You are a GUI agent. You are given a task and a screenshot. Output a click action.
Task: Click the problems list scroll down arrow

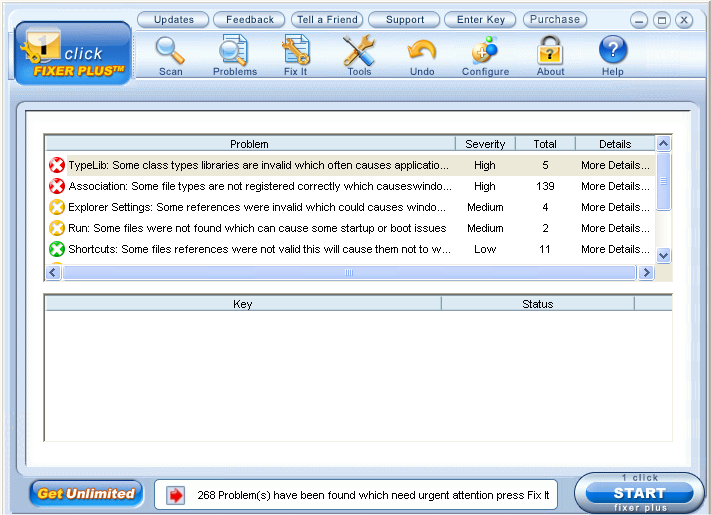pos(663,256)
